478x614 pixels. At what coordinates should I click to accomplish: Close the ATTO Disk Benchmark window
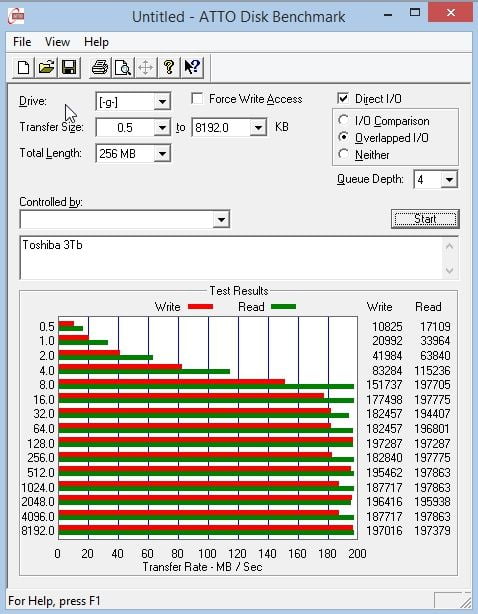coord(451,12)
